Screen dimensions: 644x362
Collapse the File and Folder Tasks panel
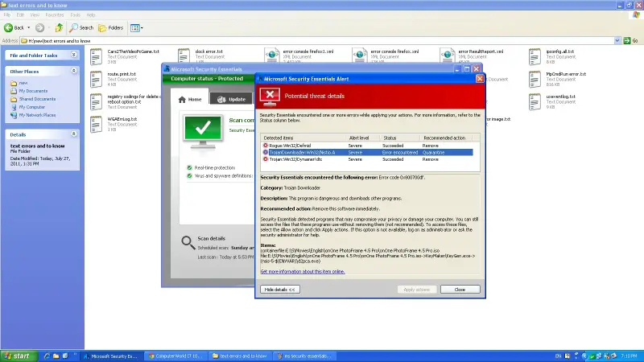click(73, 55)
